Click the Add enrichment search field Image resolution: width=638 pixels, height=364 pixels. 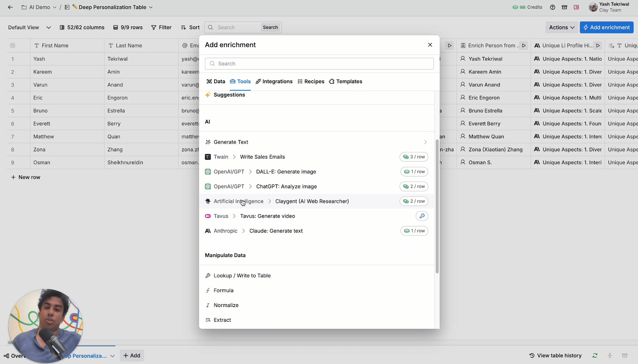[319, 64]
